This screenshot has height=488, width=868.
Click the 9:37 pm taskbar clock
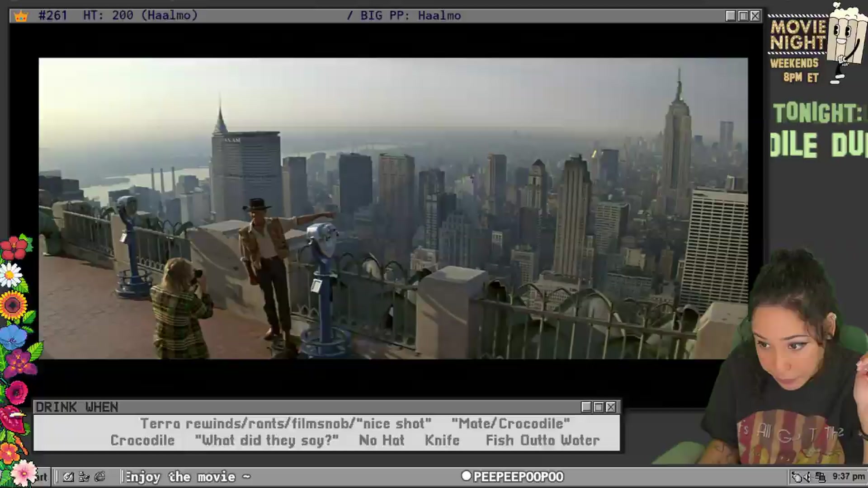pos(849,476)
